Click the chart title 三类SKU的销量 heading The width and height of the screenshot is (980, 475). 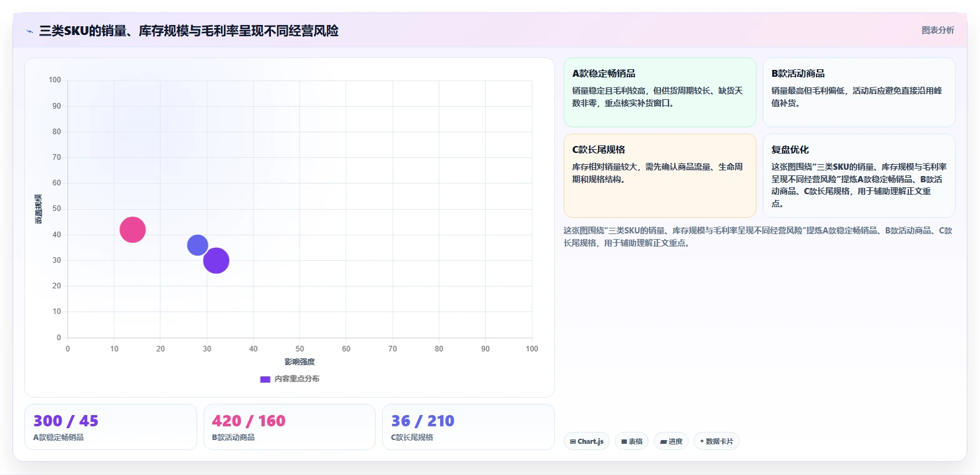point(189,31)
